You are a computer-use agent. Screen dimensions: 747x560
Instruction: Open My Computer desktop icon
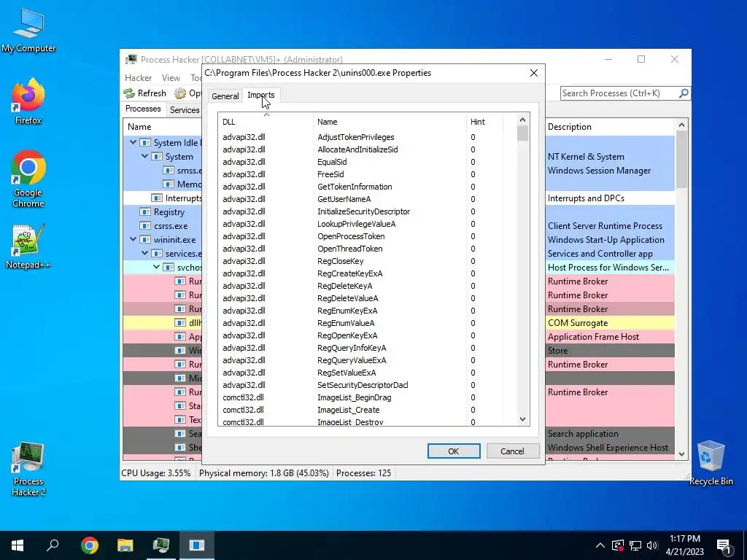point(28,30)
